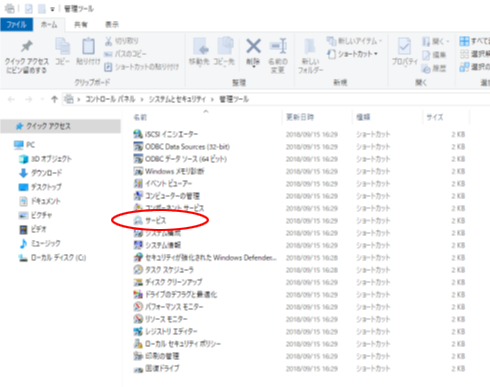490x387 pixels.
Task: Click the コピー先 icon
Action: tap(226, 46)
